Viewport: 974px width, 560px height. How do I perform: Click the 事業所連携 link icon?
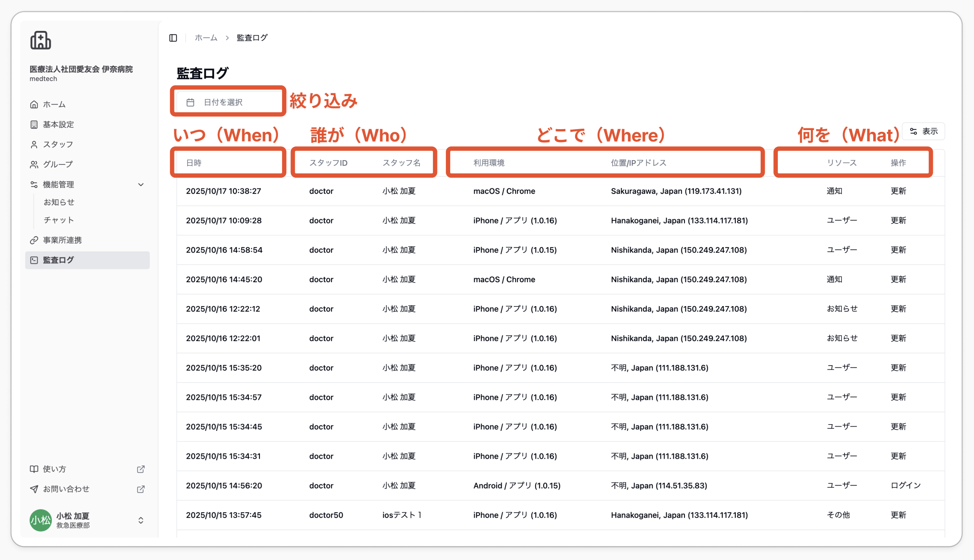click(34, 240)
